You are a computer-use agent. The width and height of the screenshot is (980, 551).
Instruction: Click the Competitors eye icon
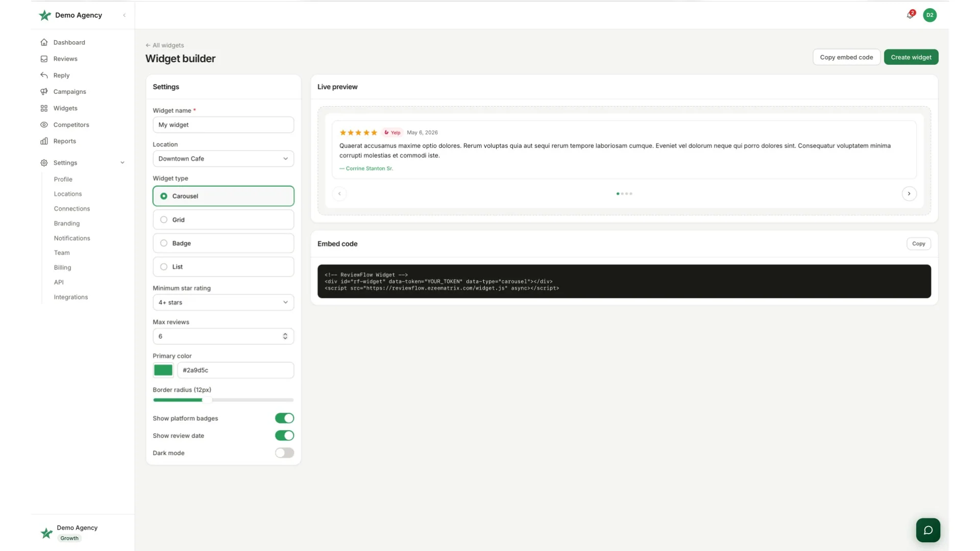[x=44, y=124]
